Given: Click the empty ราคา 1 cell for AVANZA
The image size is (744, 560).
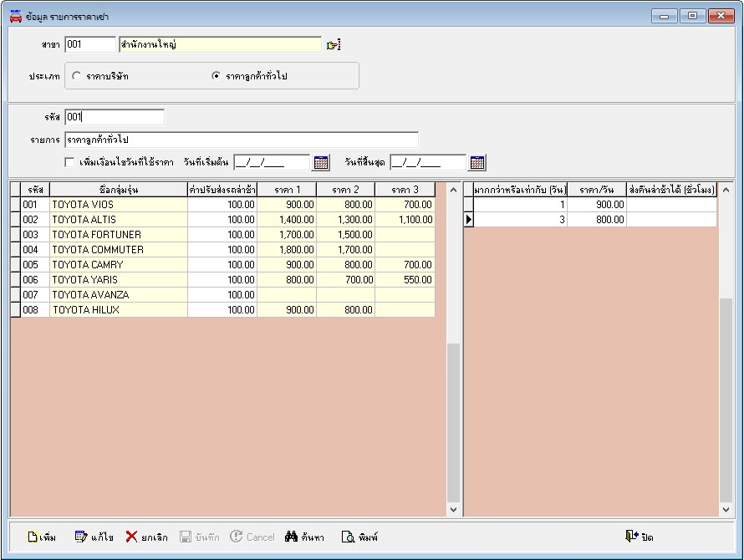Looking at the screenshot, I should (x=287, y=295).
